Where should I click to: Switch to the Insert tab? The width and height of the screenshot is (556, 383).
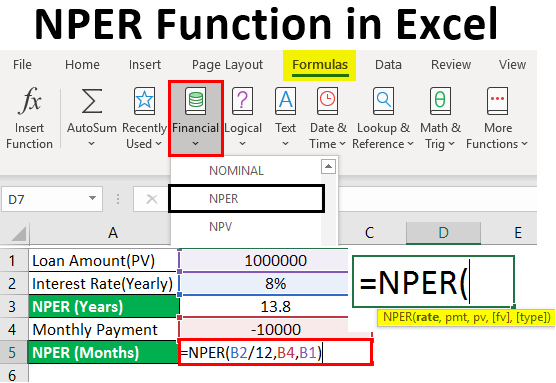(145, 65)
